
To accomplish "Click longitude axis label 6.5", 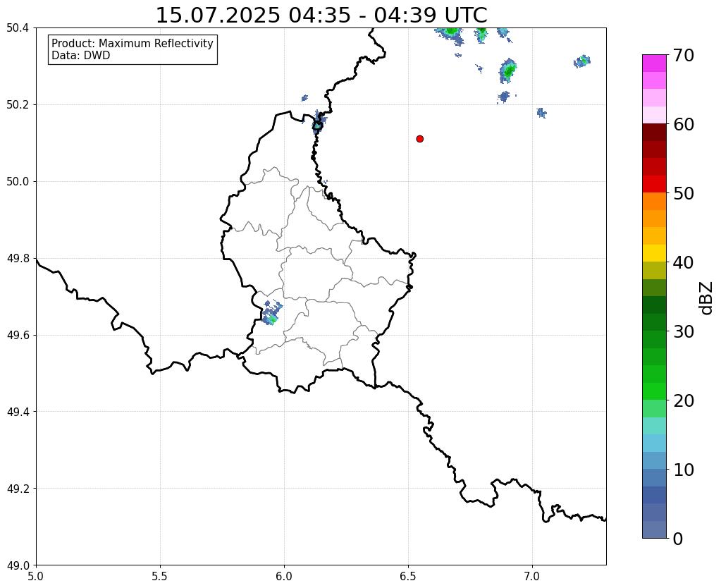I will pos(408,577).
